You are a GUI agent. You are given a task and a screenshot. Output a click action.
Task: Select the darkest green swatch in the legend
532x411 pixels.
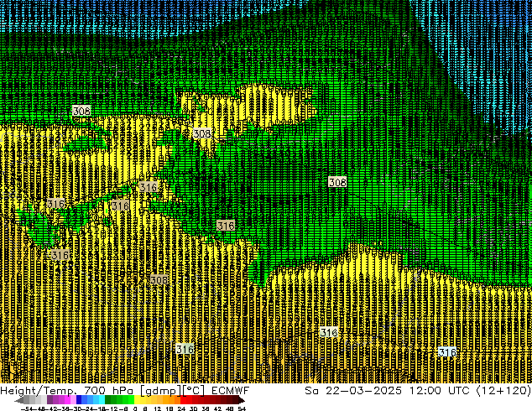click(x=108, y=400)
